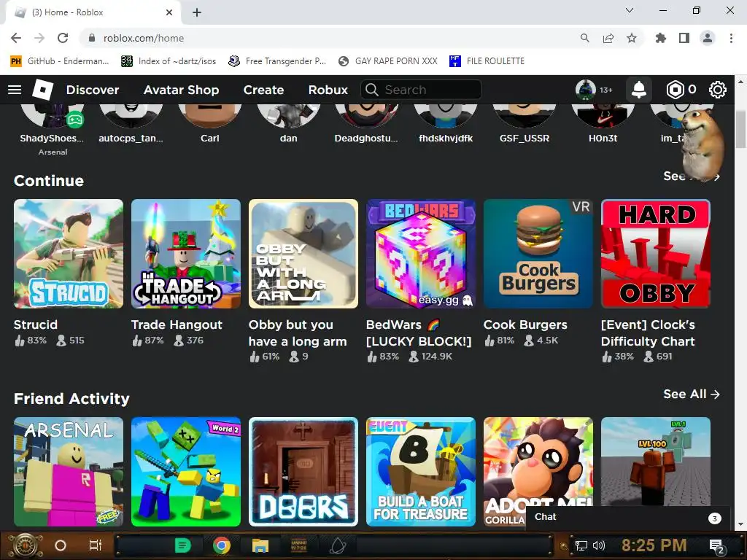Open the user avatar profile in navbar

586,90
